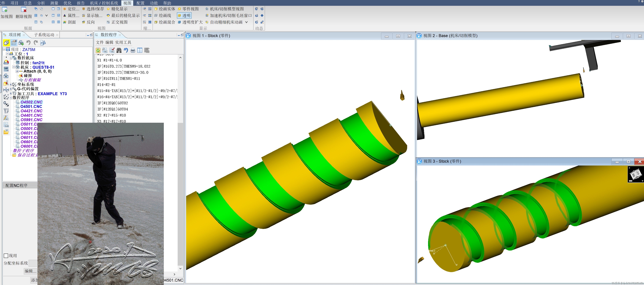Click the view cube in 视图 3 window
Screen dimensions: 644x285
(x=635, y=174)
